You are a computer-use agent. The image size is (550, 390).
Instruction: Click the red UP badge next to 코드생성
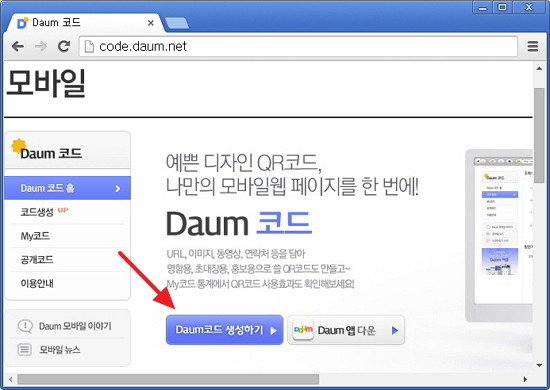coord(63,210)
